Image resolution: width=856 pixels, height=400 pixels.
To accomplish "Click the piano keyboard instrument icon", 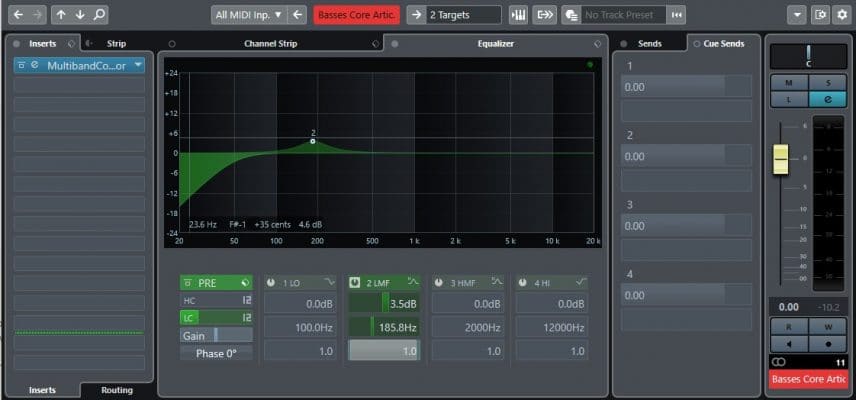I will coord(518,15).
